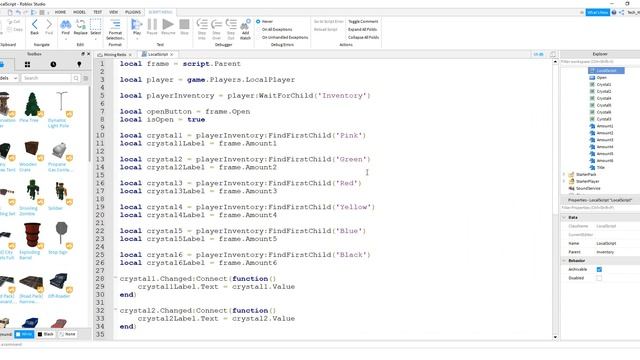Click the Back navigate arrow

point(35,27)
